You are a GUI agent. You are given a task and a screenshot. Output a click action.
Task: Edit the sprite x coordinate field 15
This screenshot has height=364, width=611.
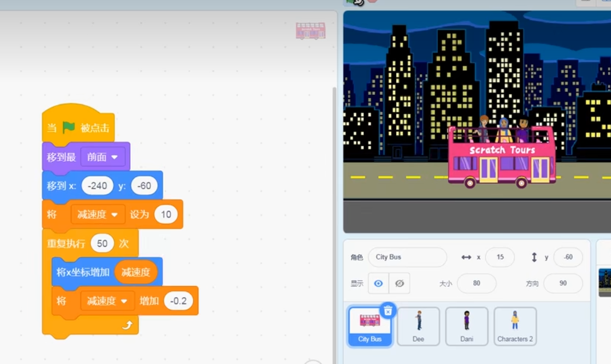pyautogui.click(x=500, y=257)
